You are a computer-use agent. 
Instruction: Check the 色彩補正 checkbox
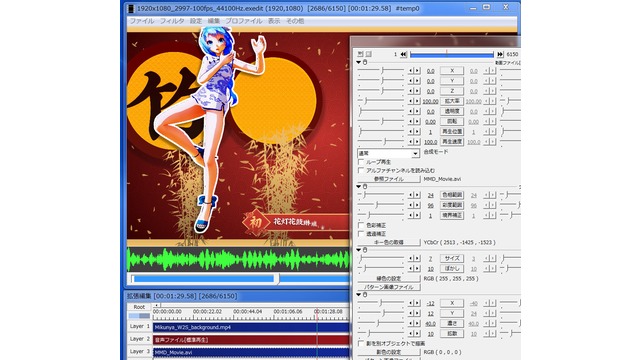click(x=361, y=225)
